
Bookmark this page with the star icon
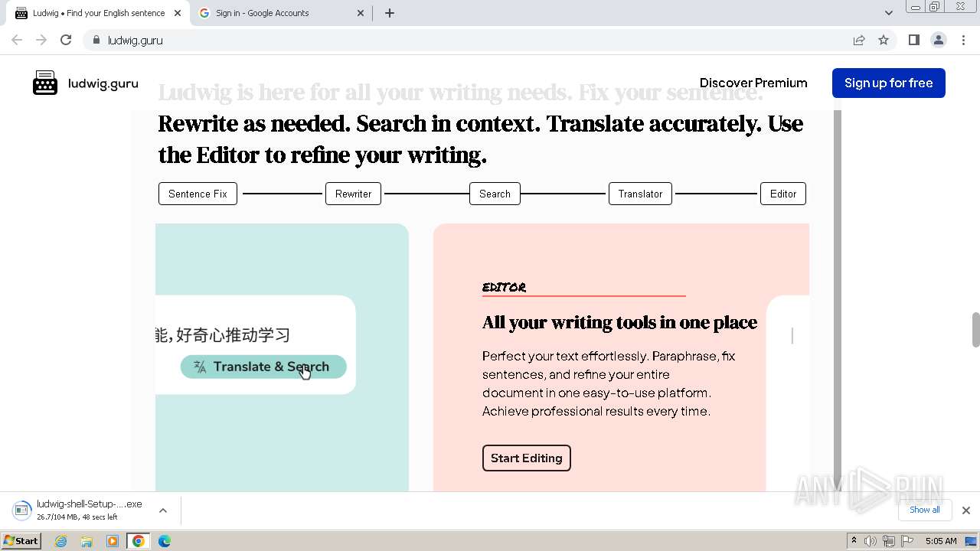click(884, 40)
